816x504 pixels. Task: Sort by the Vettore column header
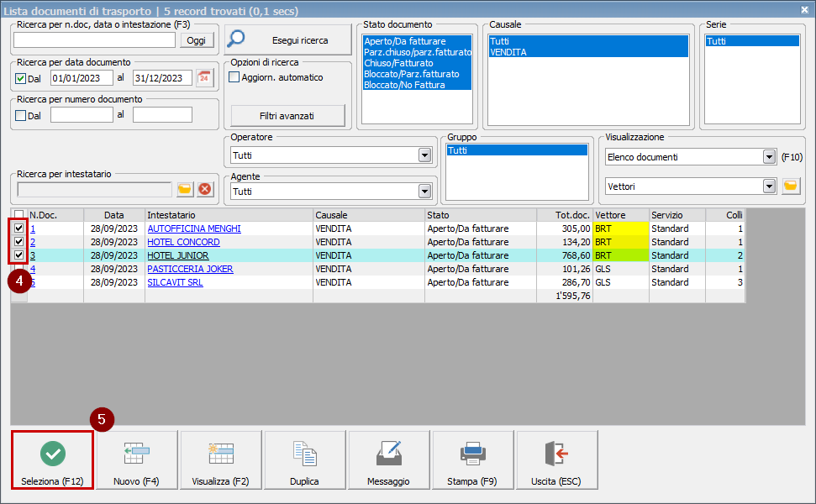point(621,215)
